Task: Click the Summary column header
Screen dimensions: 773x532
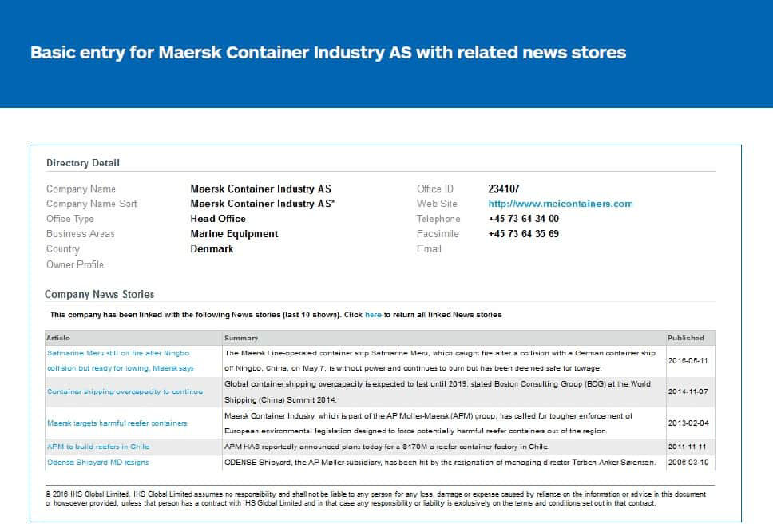Action: (241, 338)
